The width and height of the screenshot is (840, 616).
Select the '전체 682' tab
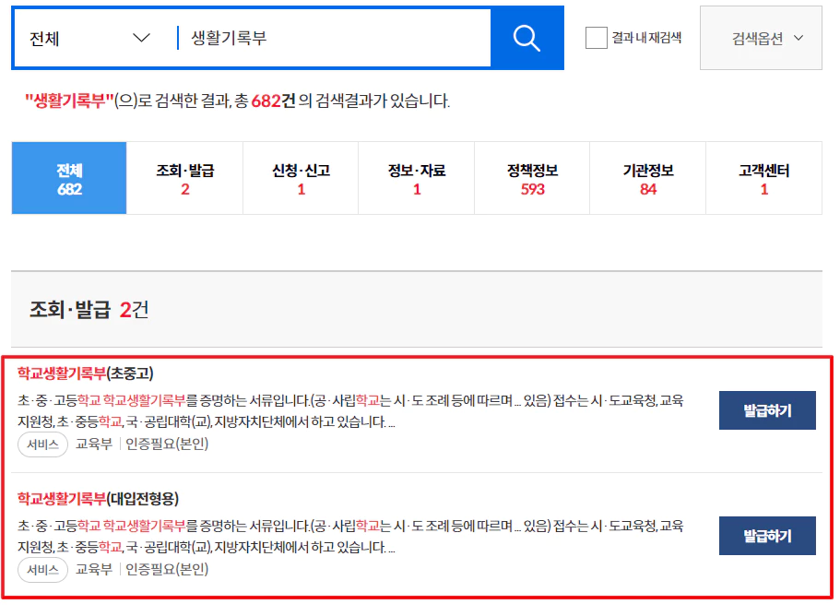point(68,178)
